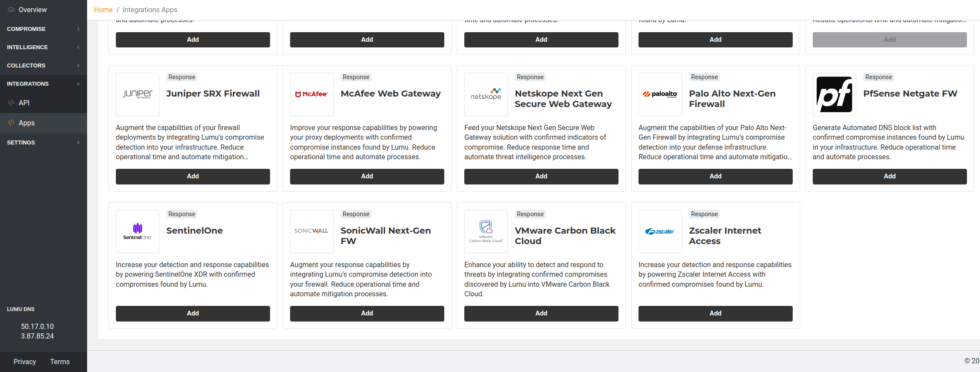Add the Juniper SRX Firewall integration

click(x=193, y=176)
